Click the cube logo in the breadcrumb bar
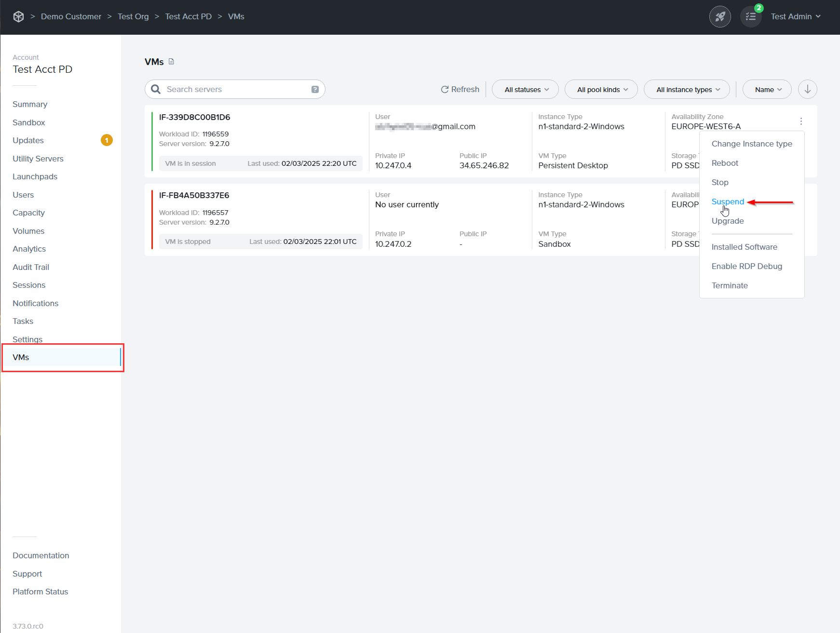This screenshot has height=633, width=840. (x=19, y=16)
